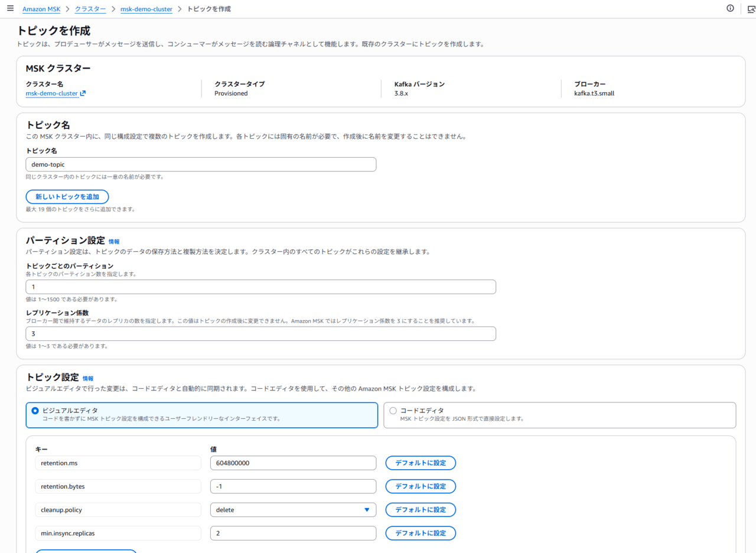Focus the トピックごとのパーティション field

tap(260, 287)
